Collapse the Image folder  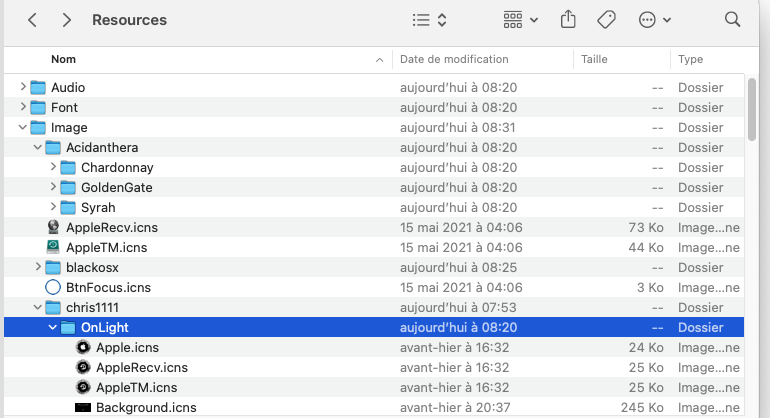point(23,127)
